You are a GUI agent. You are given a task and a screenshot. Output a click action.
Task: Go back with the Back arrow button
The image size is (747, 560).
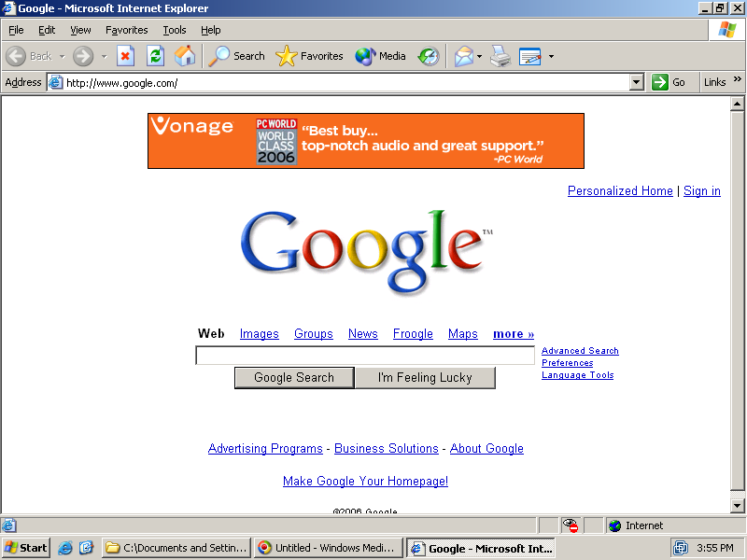coord(29,56)
